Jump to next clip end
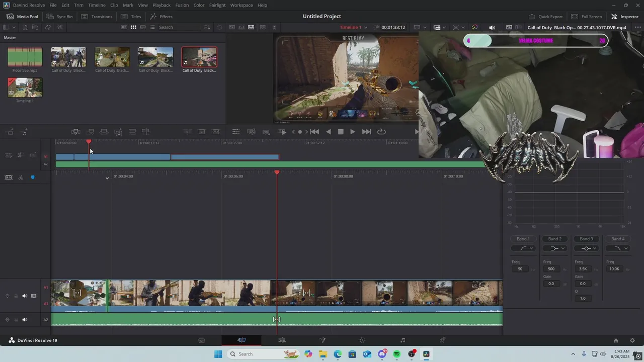The image size is (644, 362). coord(367,132)
